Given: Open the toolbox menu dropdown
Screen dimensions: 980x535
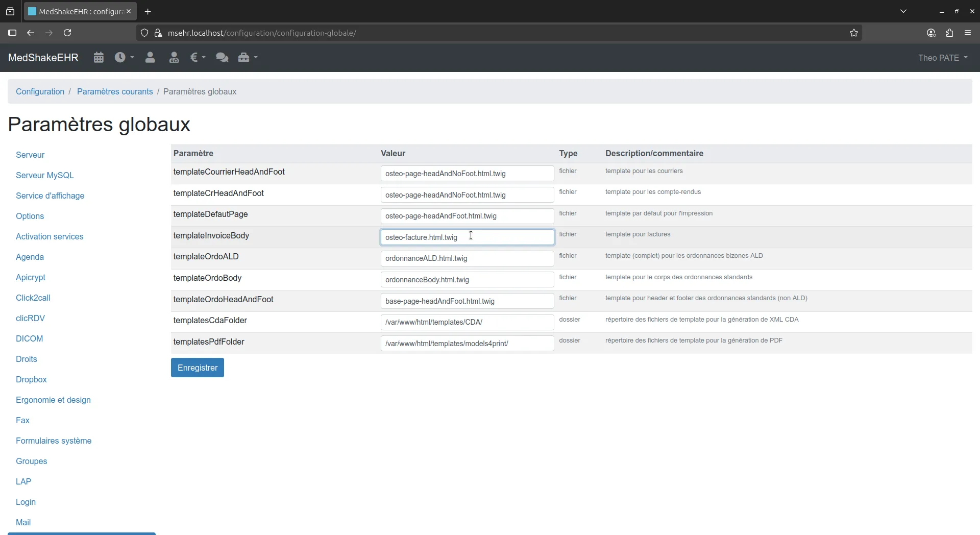Looking at the screenshot, I should click(x=248, y=58).
